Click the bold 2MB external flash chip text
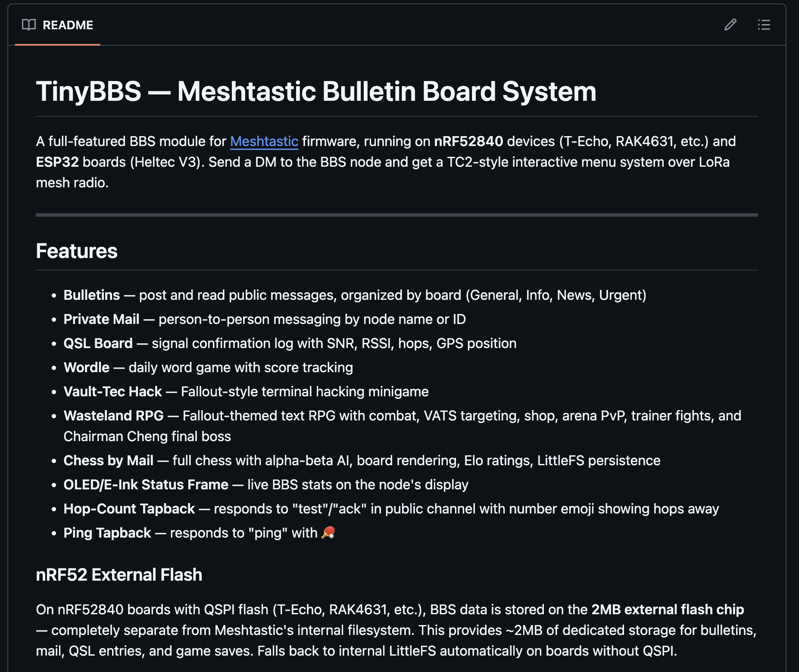This screenshot has height=672, width=799. (x=668, y=610)
